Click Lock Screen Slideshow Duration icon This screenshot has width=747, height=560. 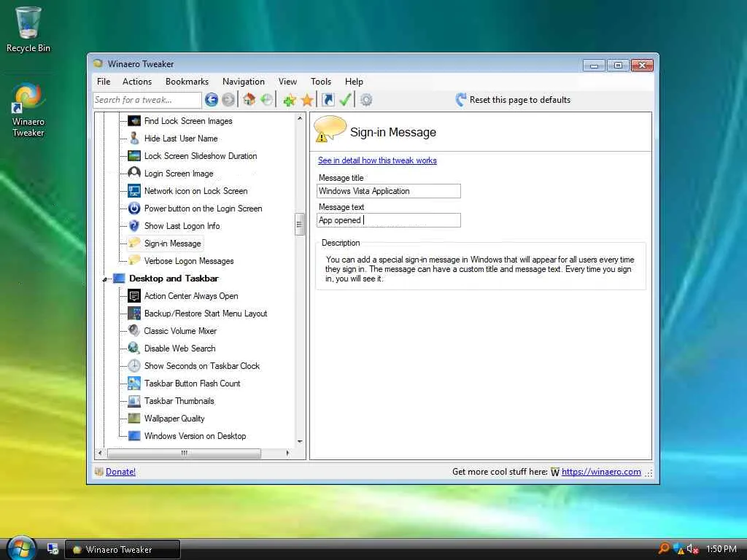[x=134, y=156]
